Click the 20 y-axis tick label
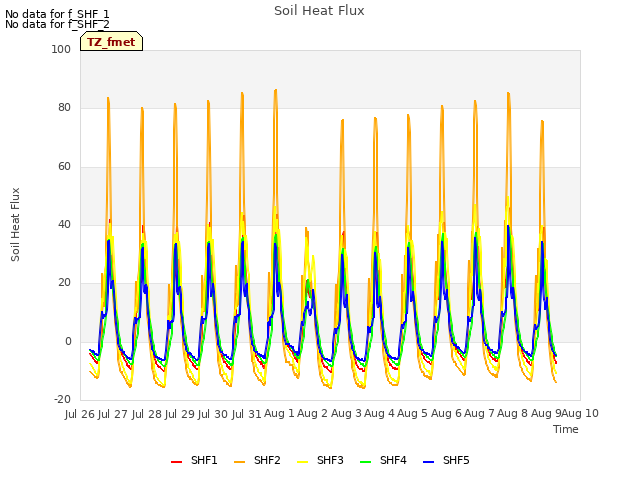Image resolution: width=640 pixels, height=480 pixels. point(64,282)
